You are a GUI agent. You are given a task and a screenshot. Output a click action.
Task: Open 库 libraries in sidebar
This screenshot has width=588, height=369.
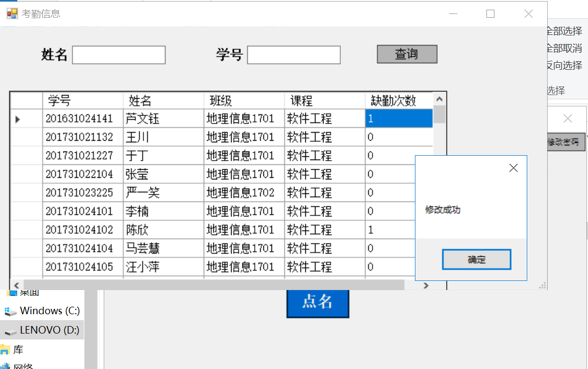[18, 350]
